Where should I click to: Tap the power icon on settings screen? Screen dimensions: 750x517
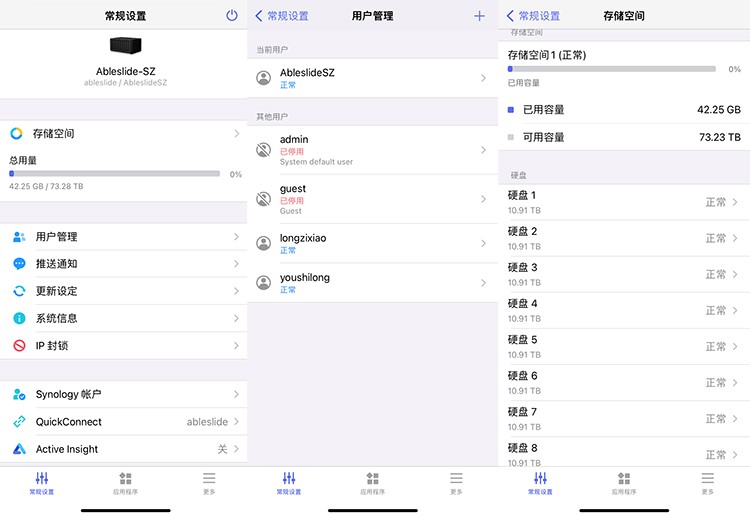click(232, 15)
